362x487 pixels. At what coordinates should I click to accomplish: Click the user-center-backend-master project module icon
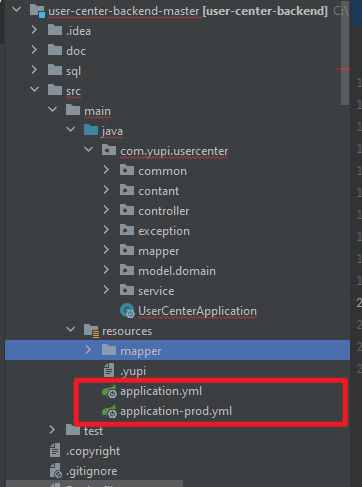(37, 11)
